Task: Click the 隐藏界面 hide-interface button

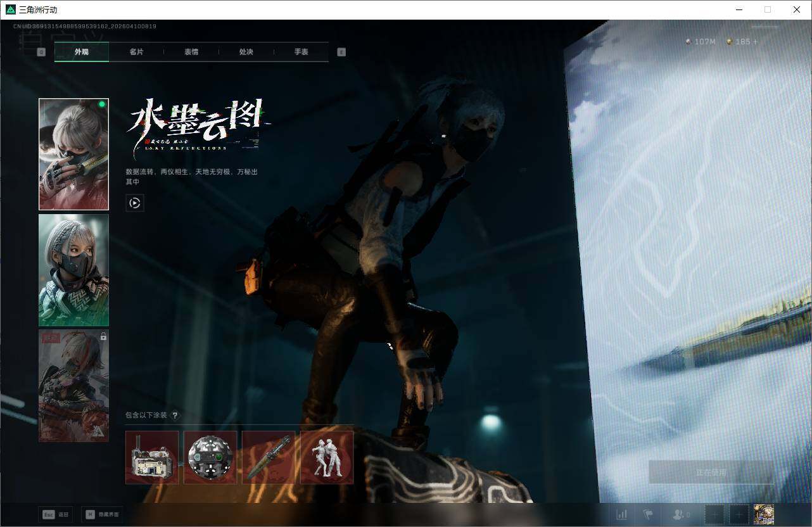Action: pyautogui.click(x=101, y=514)
